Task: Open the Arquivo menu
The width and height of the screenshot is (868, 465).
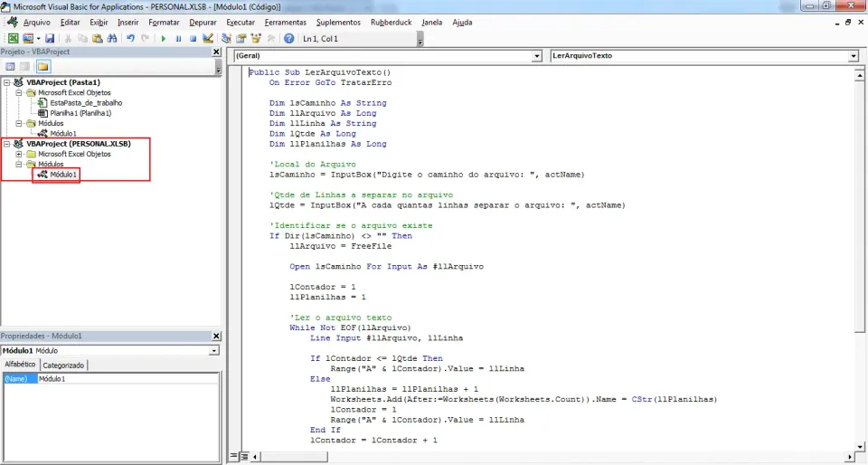Action: 36,22
